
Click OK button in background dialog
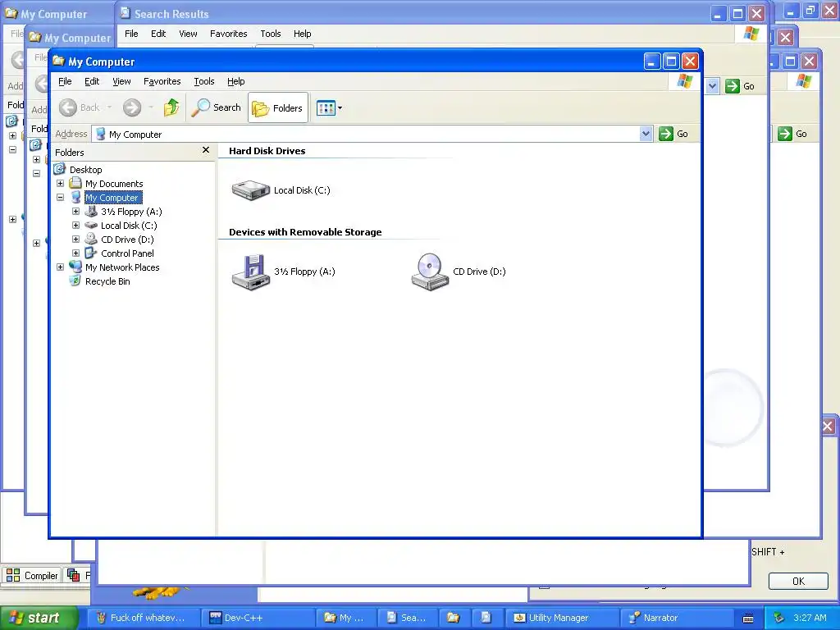(798, 582)
